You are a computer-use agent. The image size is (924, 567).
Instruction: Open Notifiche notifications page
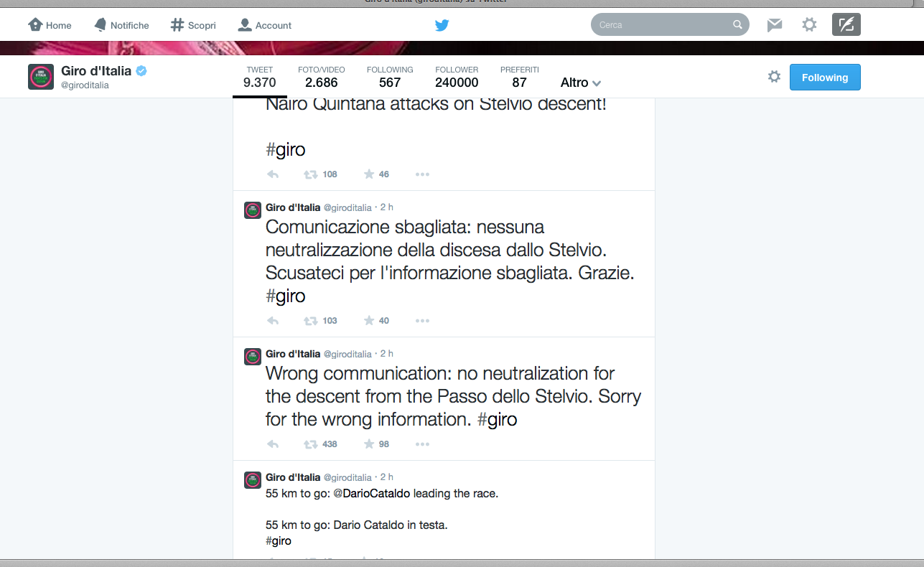coord(121,25)
